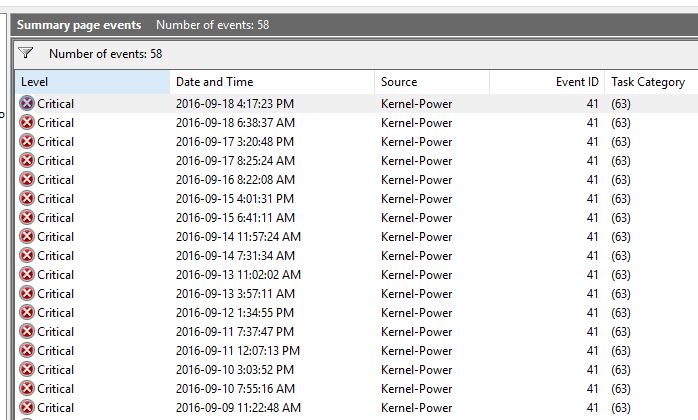Click critical icon for 2016-09-12 1:34:55 PM event
Image resolution: width=698 pixels, height=420 pixels.
coord(27,313)
